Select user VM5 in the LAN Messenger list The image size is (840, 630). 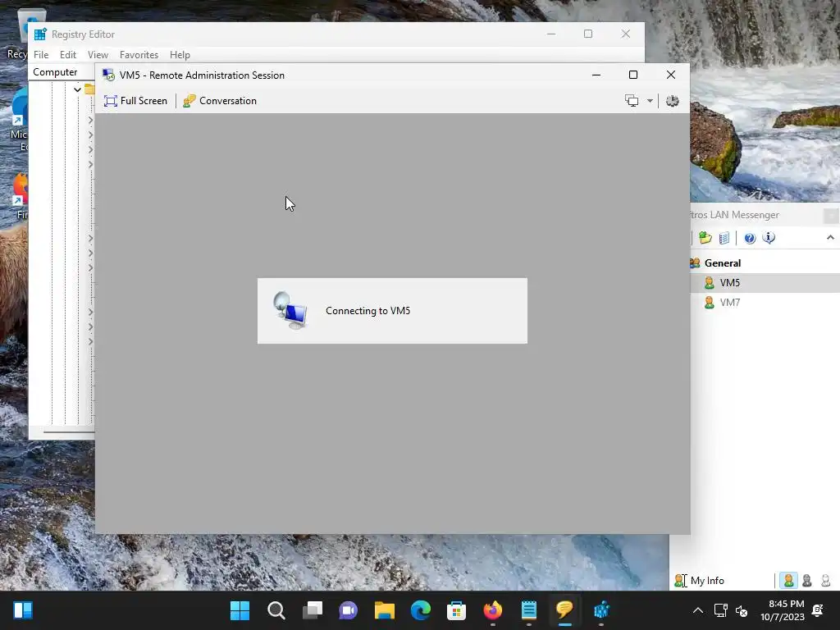(x=765, y=283)
